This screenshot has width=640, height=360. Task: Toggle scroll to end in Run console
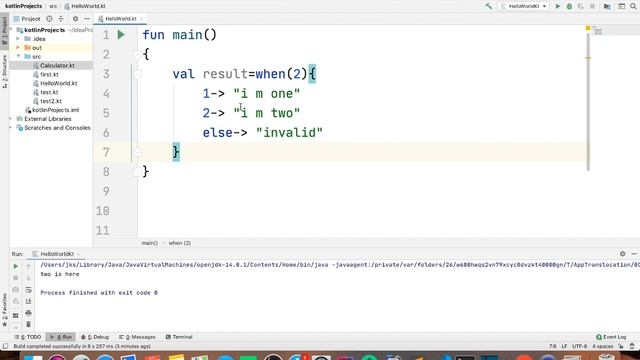(x=28, y=301)
